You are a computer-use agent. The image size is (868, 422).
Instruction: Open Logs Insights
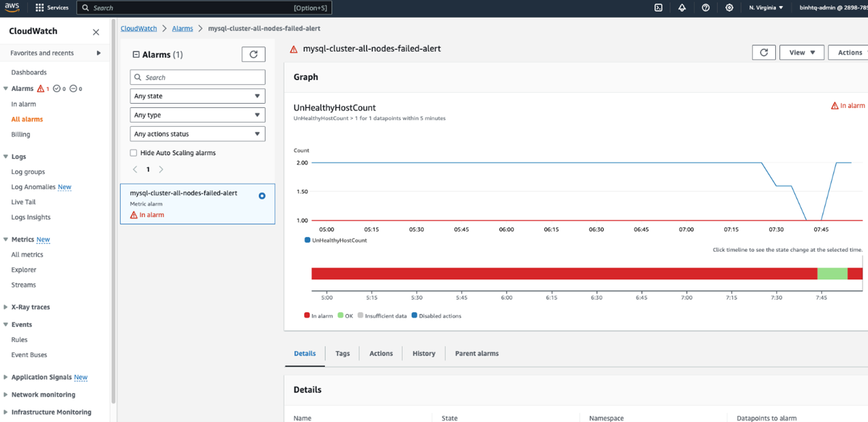pos(31,217)
